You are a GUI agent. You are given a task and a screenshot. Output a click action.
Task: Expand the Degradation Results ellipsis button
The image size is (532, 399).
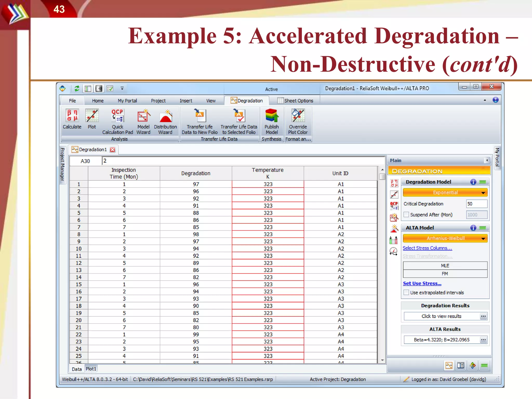click(483, 316)
